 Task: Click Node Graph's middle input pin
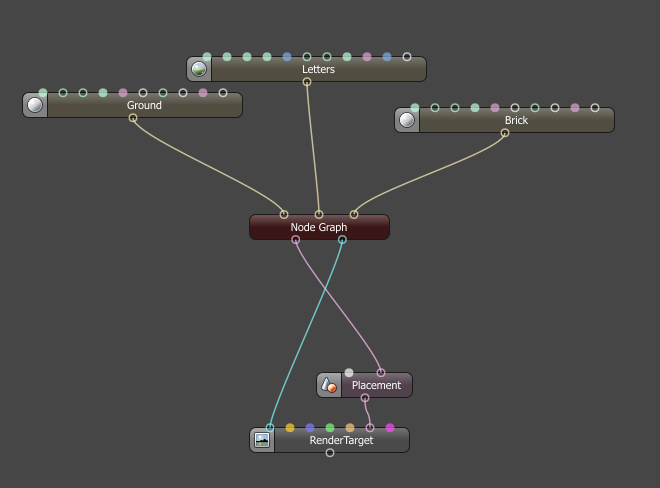click(319, 215)
